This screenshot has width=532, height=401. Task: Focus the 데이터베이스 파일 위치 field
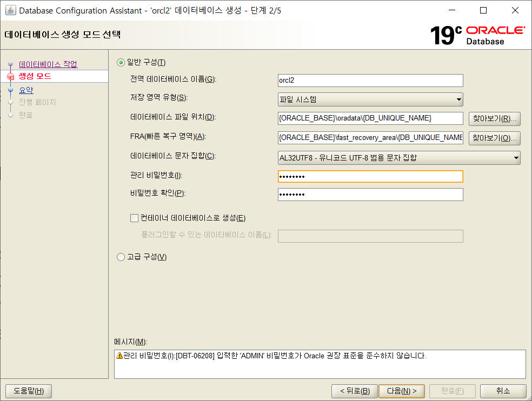pos(370,118)
